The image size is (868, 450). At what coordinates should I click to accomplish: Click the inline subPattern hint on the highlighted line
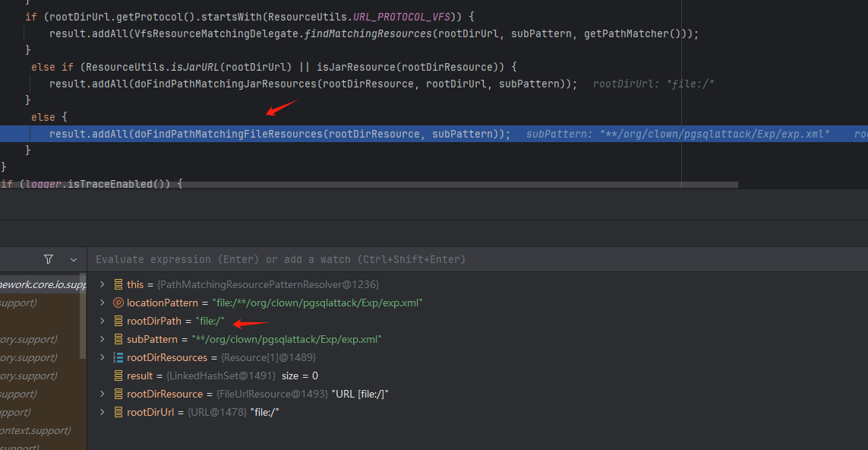coord(677,134)
